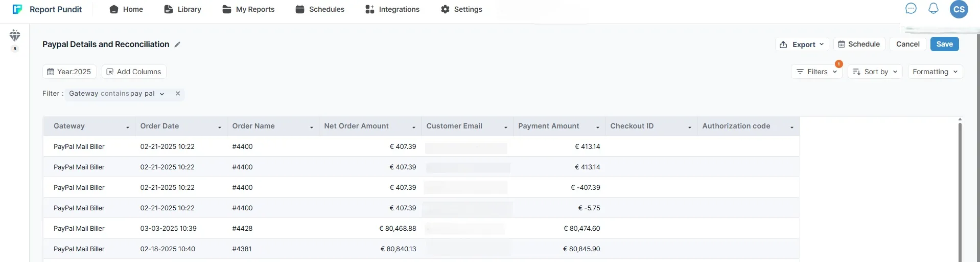Click Add Columns

click(x=134, y=72)
